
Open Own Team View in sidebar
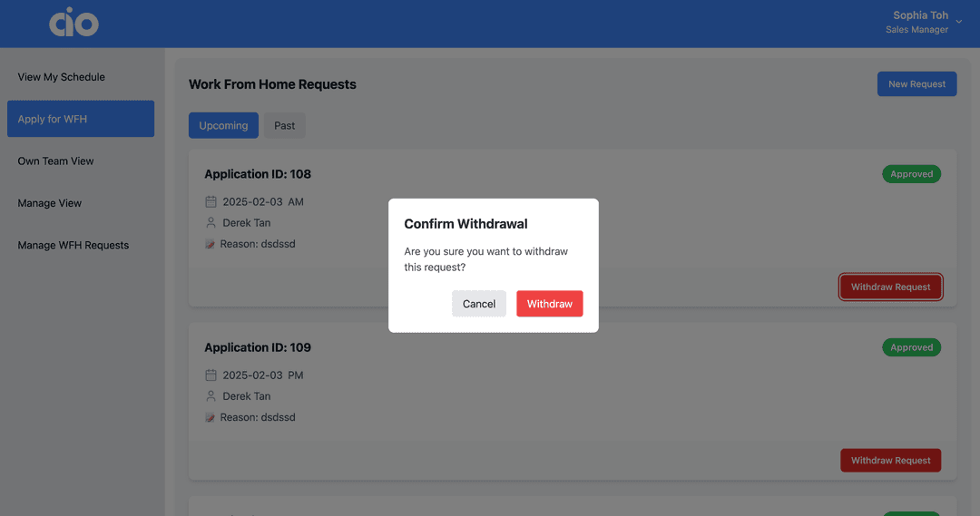(81, 161)
